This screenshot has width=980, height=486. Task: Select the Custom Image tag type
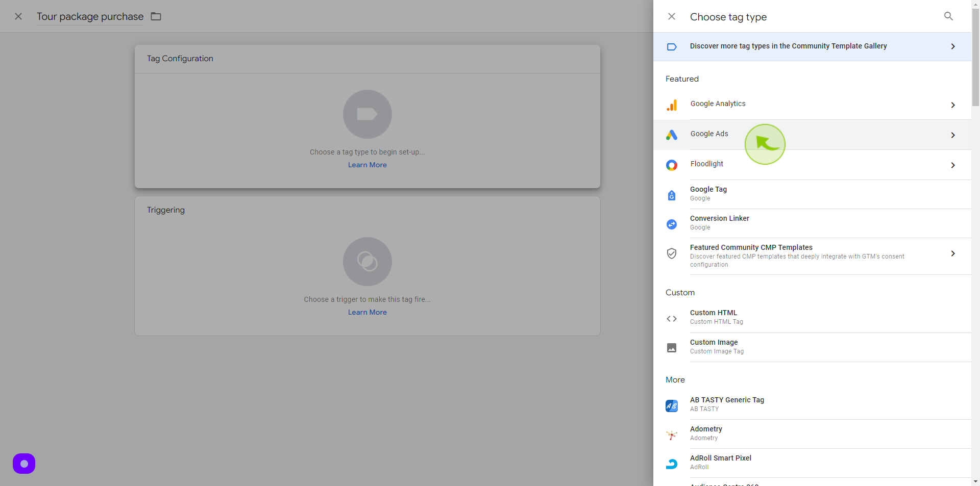(812, 347)
